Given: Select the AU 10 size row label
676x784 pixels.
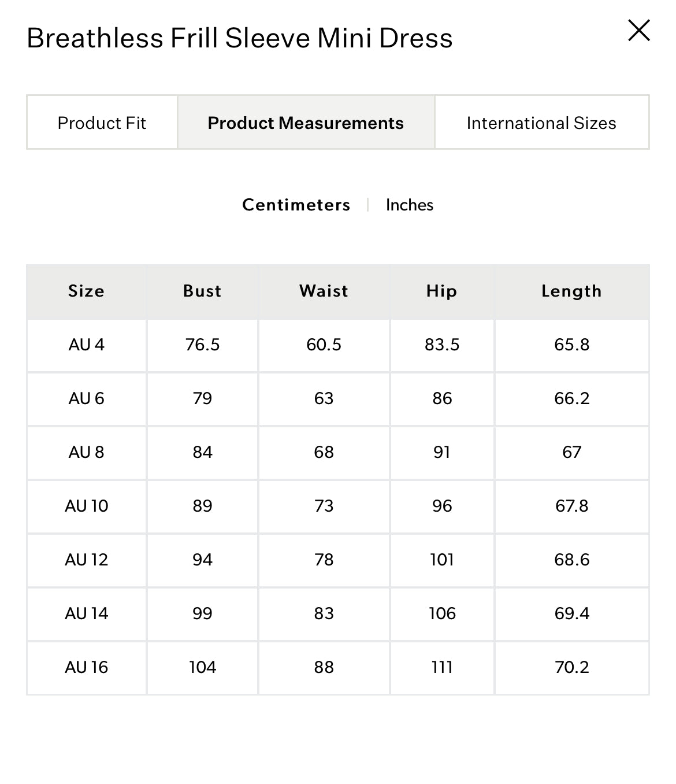Looking at the screenshot, I should [x=86, y=506].
